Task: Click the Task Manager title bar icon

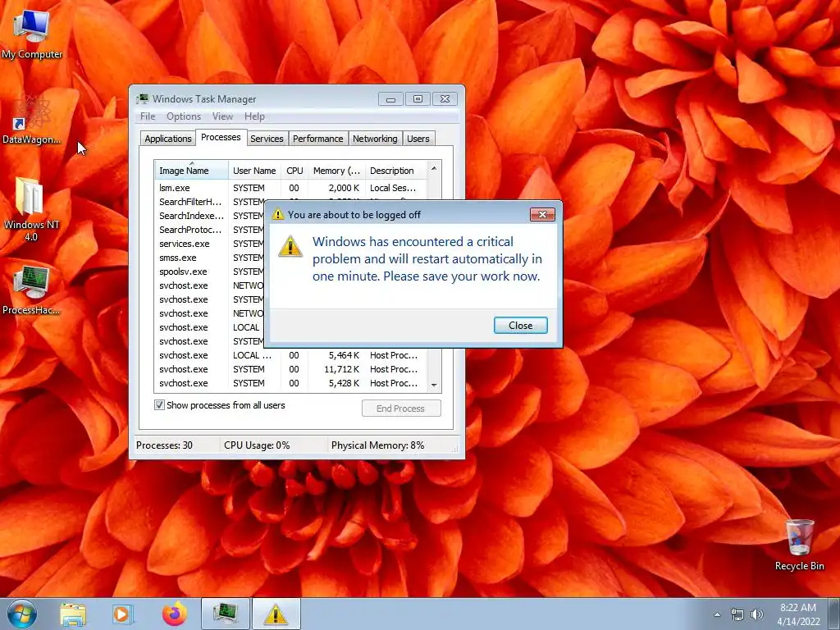Action: pyautogui.click(x=142, y=98)
